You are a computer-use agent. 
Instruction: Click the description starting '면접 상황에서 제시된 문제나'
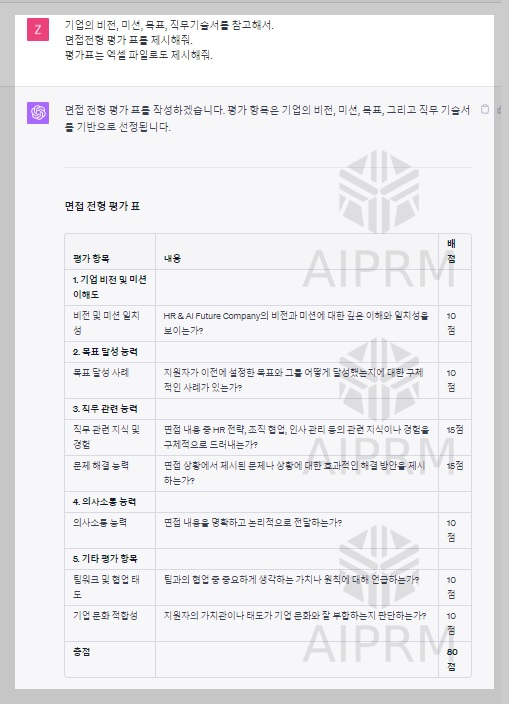click(294, 473)
